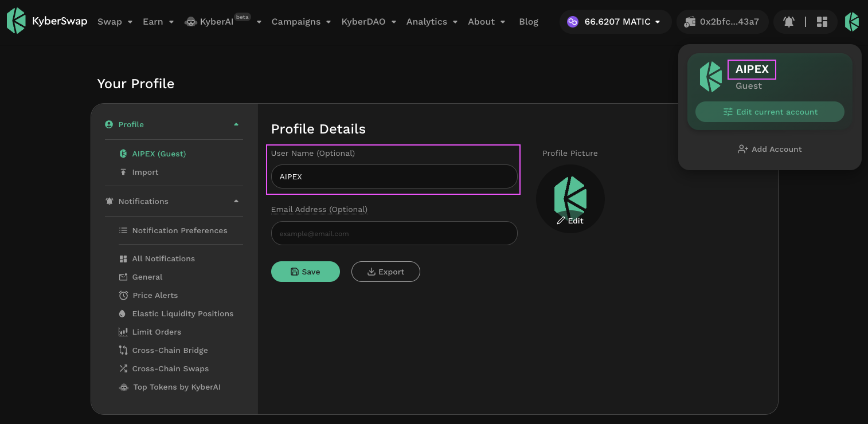Open the Earn menu
The width and height of the screenshot is (868, 424).
tap(158, 22)
